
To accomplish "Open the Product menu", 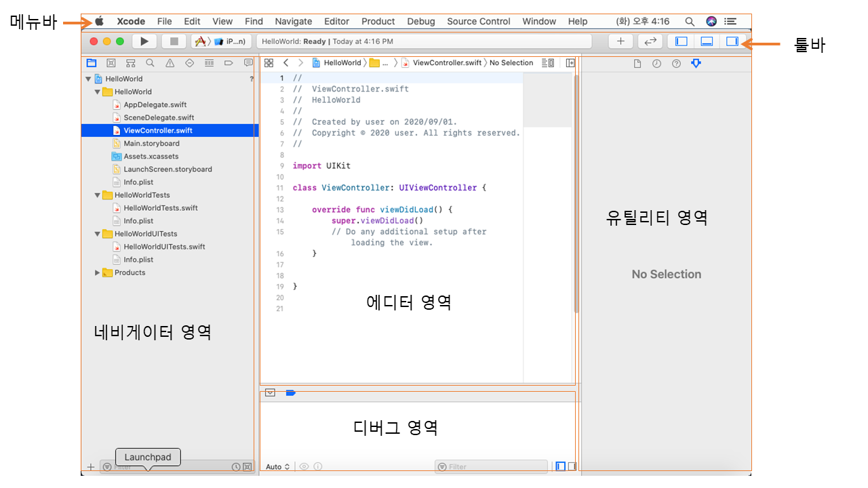I will 378,22.
